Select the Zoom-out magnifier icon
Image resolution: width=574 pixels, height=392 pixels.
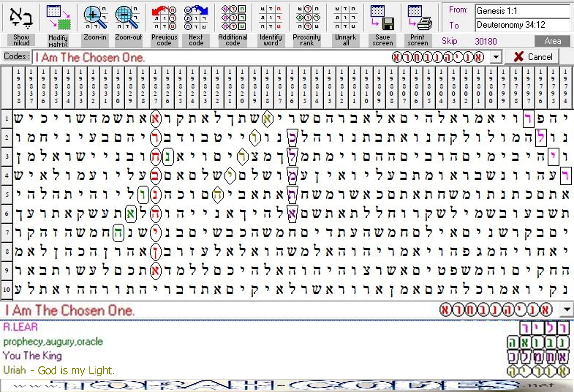[x=127, y=17]
